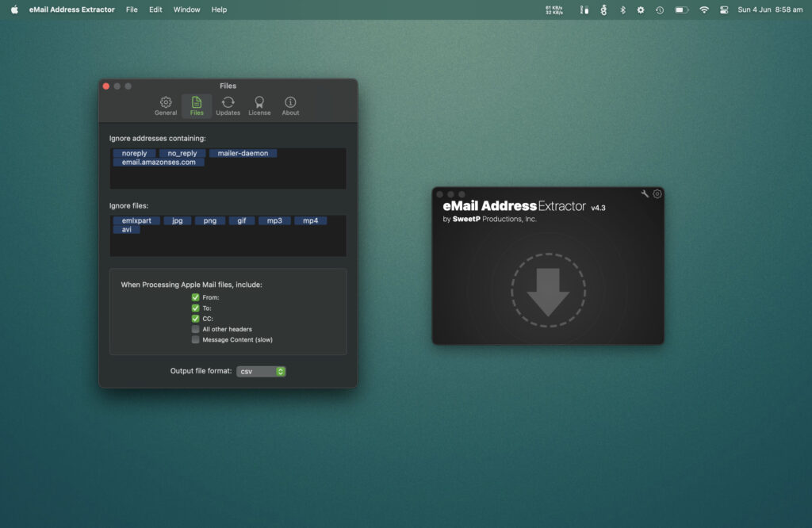Open Control Center in menu bar
Image resolution: width=812 pixels, height=528 pixels.
[x=724, y=10]
